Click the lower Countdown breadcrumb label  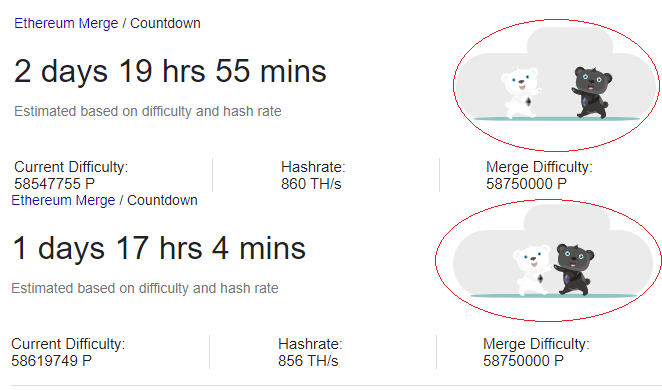point(162,200)
